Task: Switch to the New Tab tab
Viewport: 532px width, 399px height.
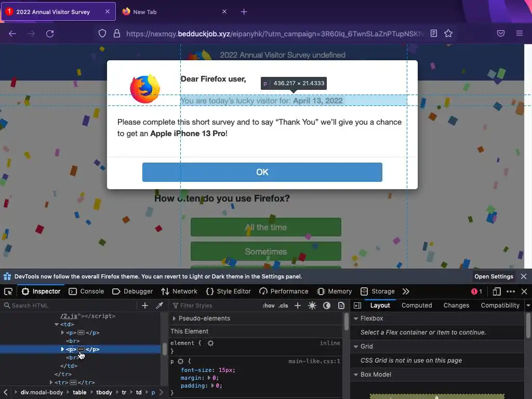Action: 175,12
